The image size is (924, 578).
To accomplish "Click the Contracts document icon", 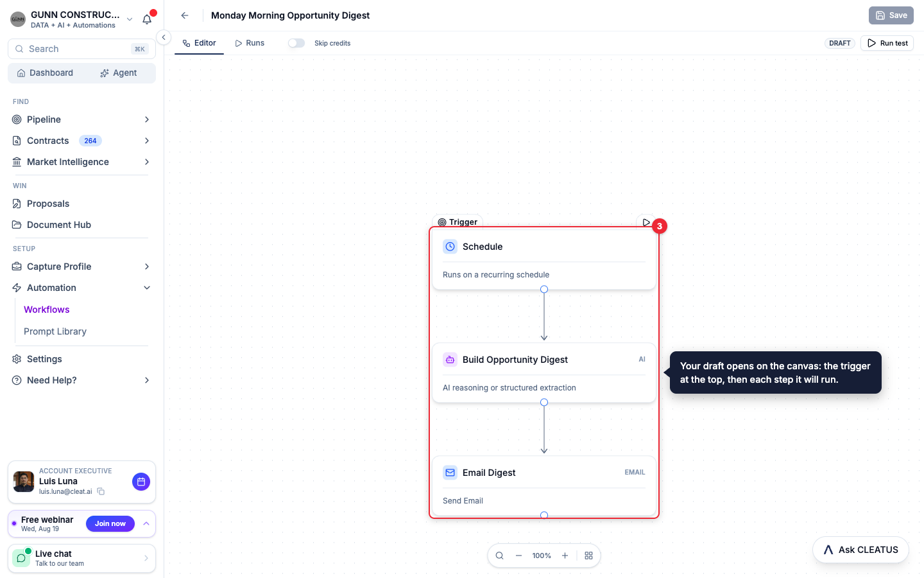I will 17,141.
